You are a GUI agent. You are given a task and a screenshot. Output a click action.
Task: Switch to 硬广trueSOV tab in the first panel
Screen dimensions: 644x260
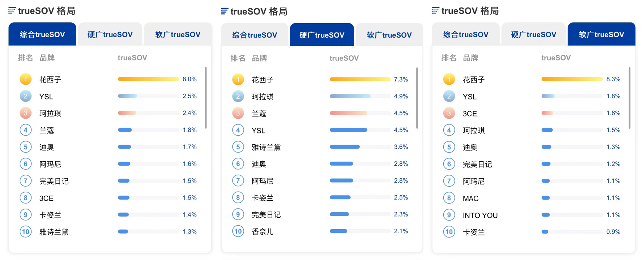click(x=110, y=34)
